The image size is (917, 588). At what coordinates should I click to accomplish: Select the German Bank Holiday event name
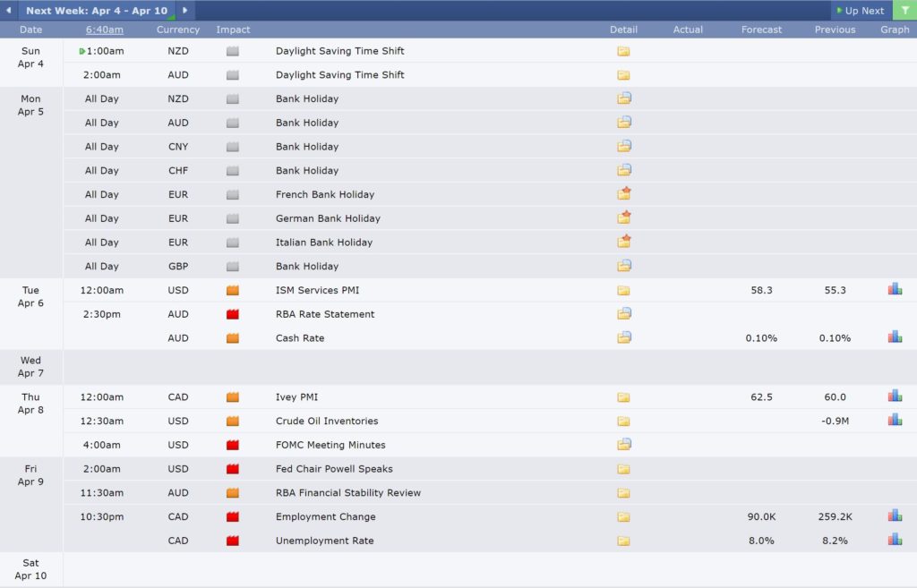click(x=328, y=218)
